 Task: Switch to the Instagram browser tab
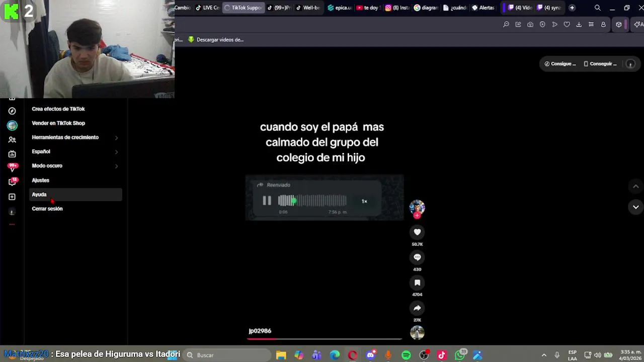tap(397, 8)
